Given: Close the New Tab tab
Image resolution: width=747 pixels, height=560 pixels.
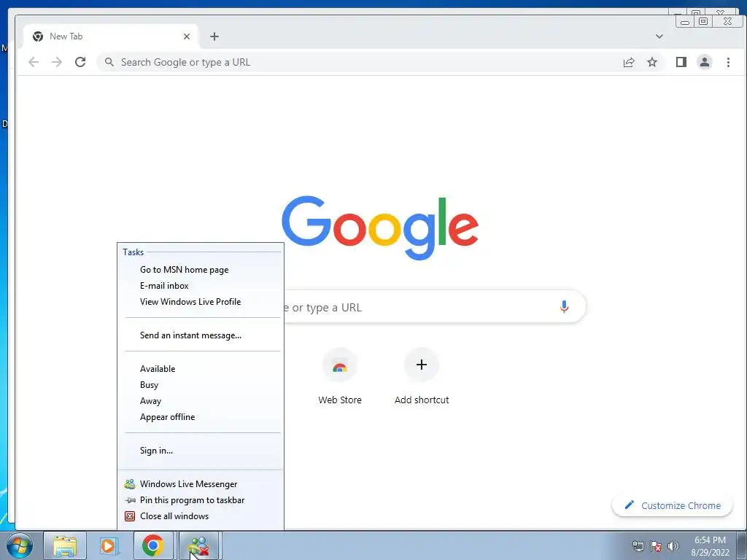Looking at the screenshot, I should (187, 36).
